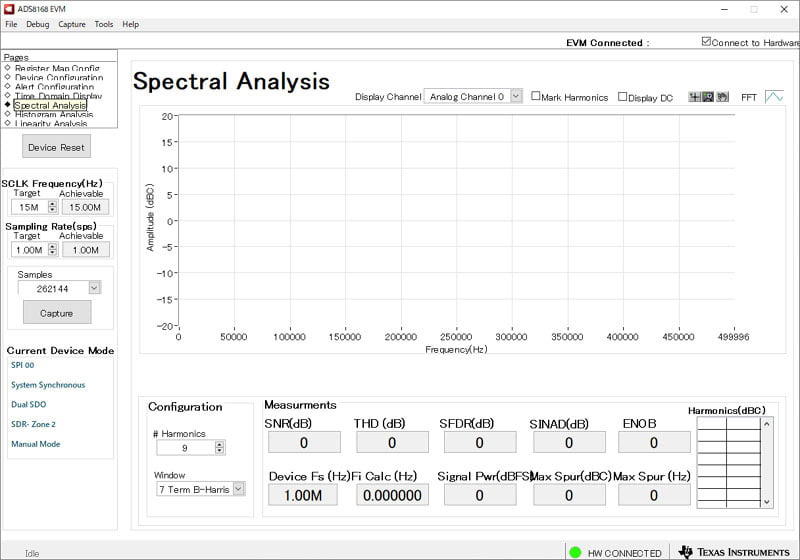
Task: Click the Signal Pwr value box
Action: tap(480, 495)
